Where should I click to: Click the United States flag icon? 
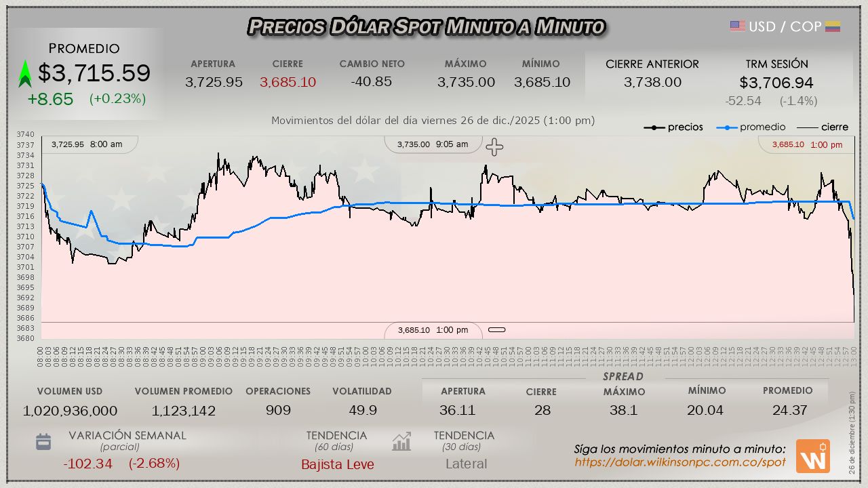pos(738,26)
